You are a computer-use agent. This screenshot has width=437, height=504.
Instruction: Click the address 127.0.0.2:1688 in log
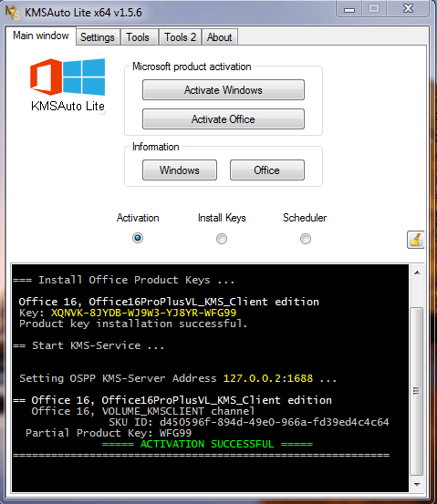point(268,378)
